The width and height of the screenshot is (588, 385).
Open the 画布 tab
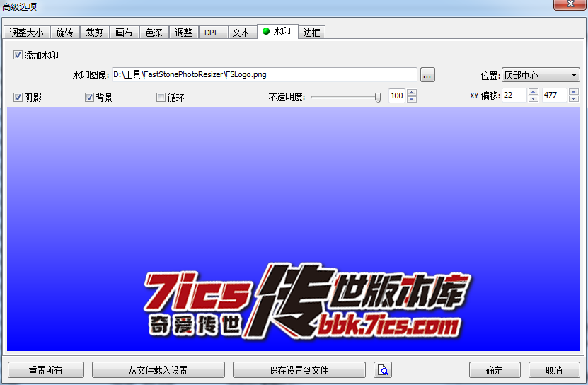coord(124,33)
